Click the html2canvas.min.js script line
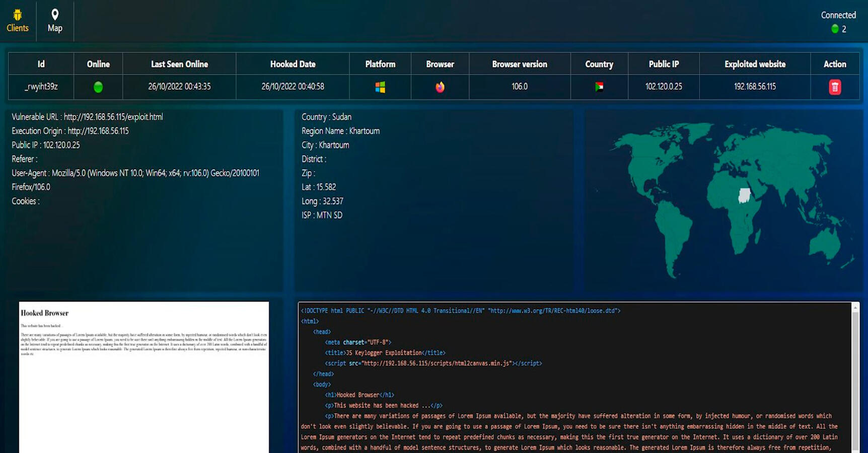 [433, 363]
